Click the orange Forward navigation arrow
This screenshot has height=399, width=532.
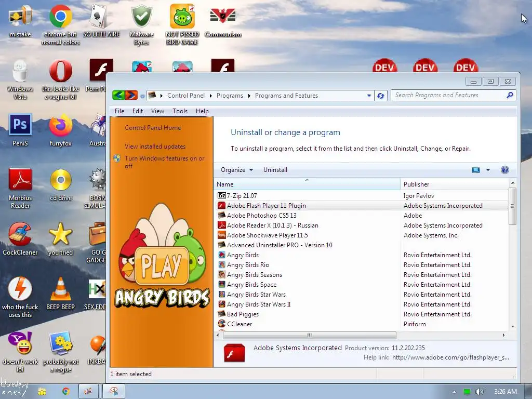click(131, 96)
